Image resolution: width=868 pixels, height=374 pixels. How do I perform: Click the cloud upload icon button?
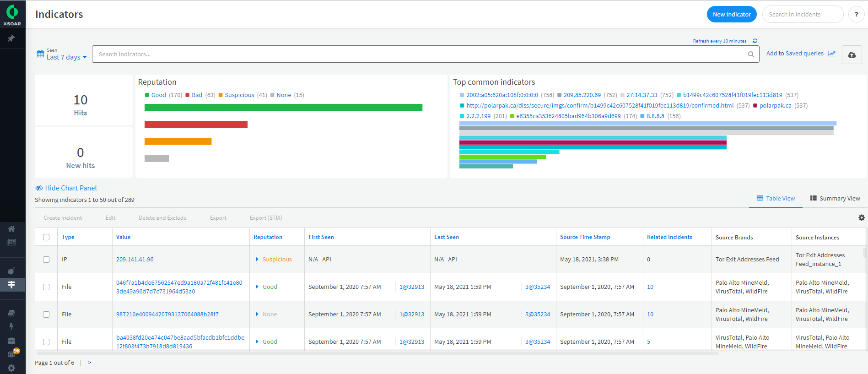[x=852, y=54]
